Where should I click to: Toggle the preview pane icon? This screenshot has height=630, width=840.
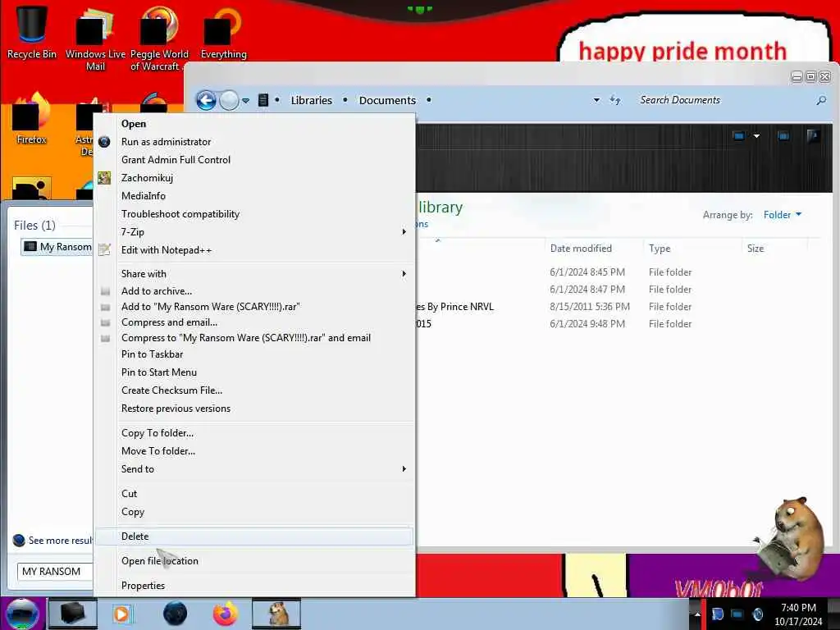(783, 136)
